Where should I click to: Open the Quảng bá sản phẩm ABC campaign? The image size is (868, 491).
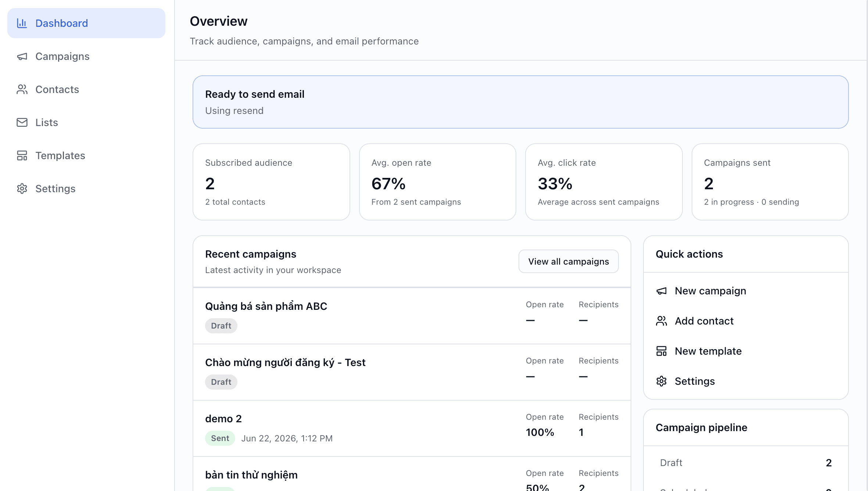(412, 316)
